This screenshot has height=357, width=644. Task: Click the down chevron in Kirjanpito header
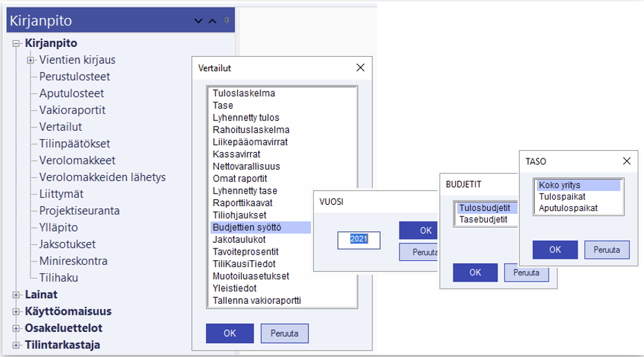point(198,21)
